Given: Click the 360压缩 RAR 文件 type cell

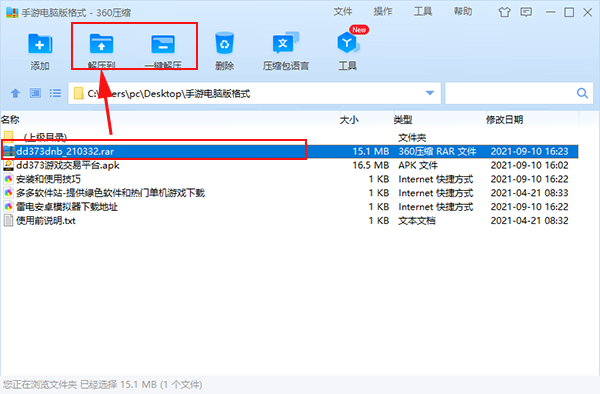Looking at the screenshot, I should pos(437,151).
